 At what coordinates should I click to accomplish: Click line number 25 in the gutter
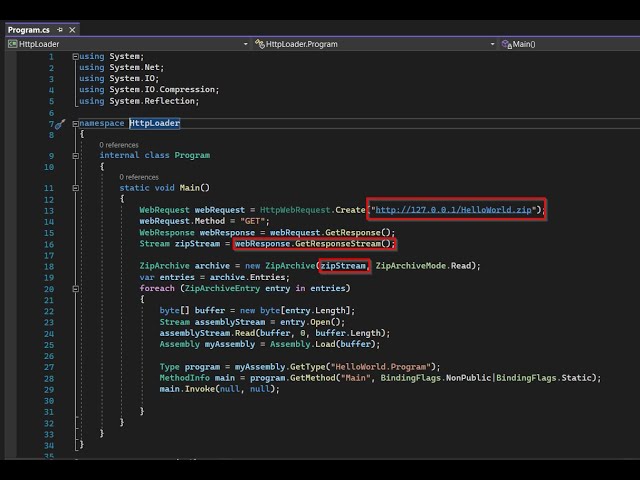tap(49, 345)
